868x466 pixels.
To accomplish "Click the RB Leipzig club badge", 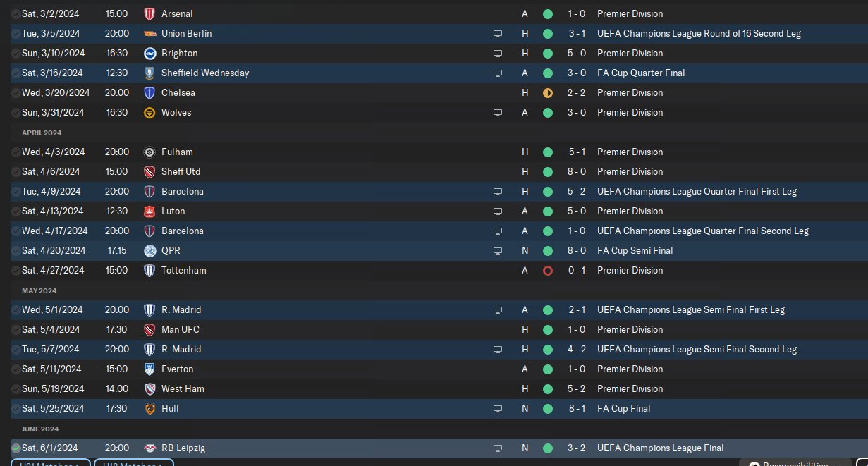I will coord(149,448).
